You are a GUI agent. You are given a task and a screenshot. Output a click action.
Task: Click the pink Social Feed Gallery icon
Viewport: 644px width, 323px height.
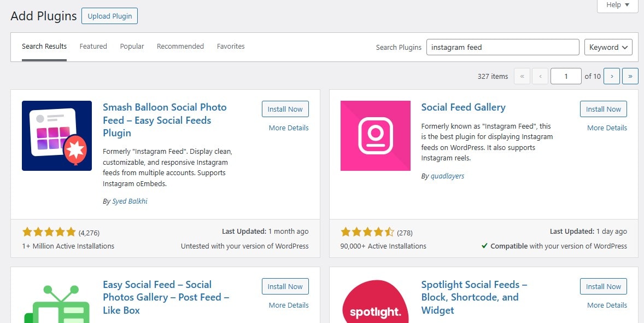[x=376, y=136]
